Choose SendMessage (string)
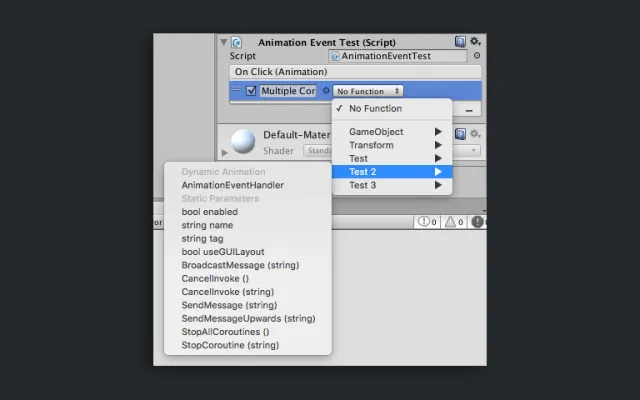Screen dimensions: 640x400 pos(248,305)
